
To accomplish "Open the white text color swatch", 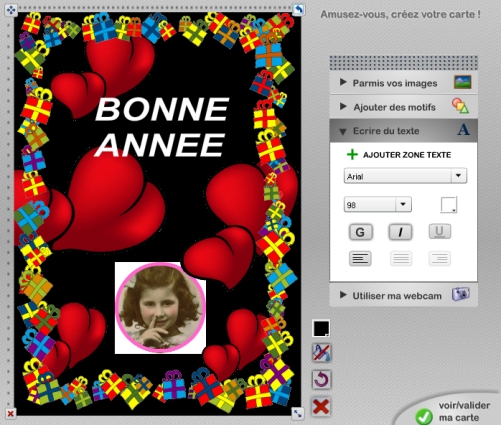I will tap(448, 204).
